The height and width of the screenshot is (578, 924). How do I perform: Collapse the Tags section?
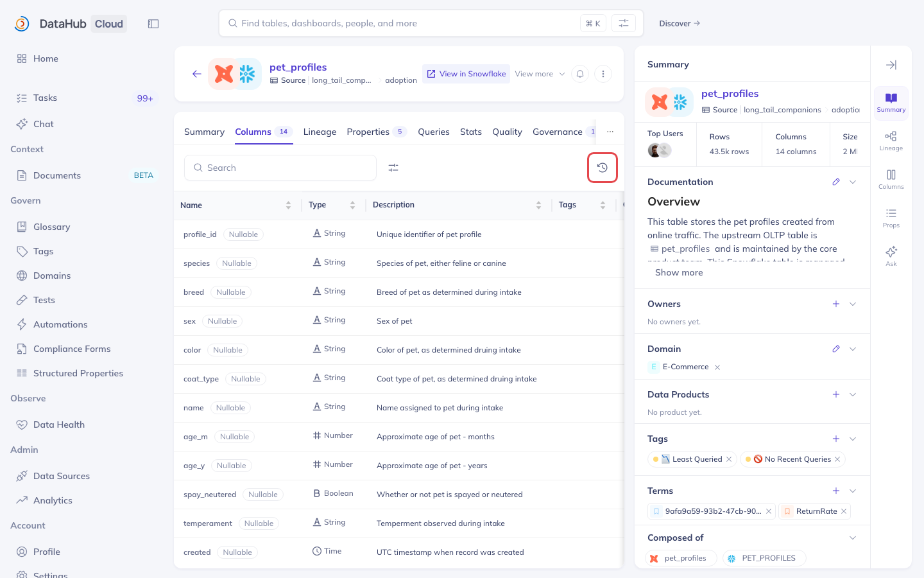(x=853, y=439)
